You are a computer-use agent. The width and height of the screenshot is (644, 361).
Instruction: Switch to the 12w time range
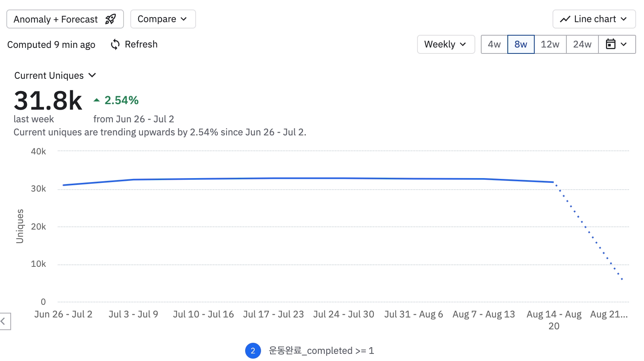[550, 44]
